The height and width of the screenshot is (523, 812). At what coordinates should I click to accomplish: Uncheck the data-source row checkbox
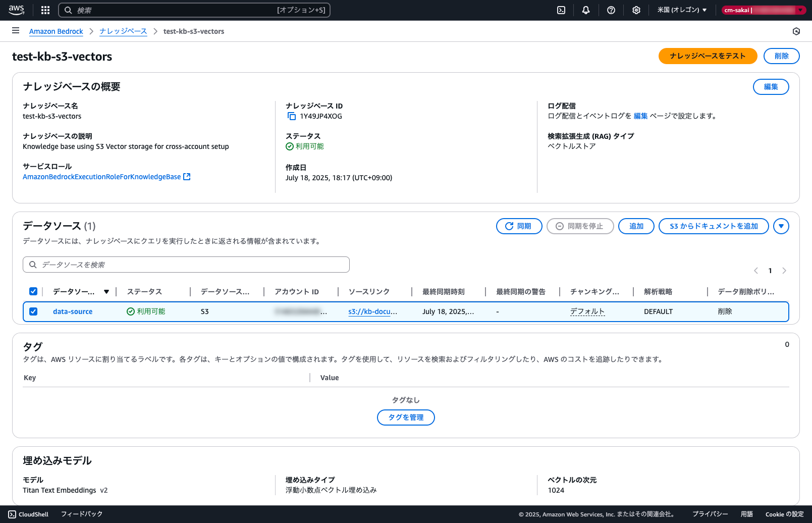click(33, 311)
